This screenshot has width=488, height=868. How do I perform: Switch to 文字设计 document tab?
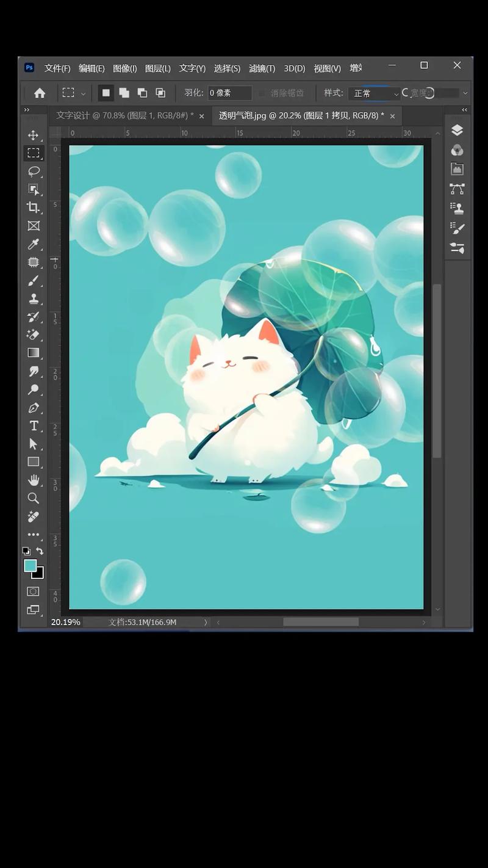click(x=124, y=115)
